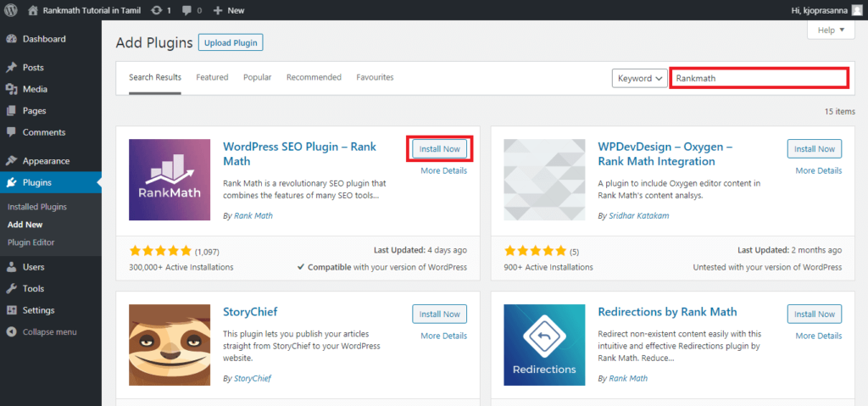Click author Rank Math under the SEO plugin
Viewport: 868px width, 406px height.
(x=253, y=216)
